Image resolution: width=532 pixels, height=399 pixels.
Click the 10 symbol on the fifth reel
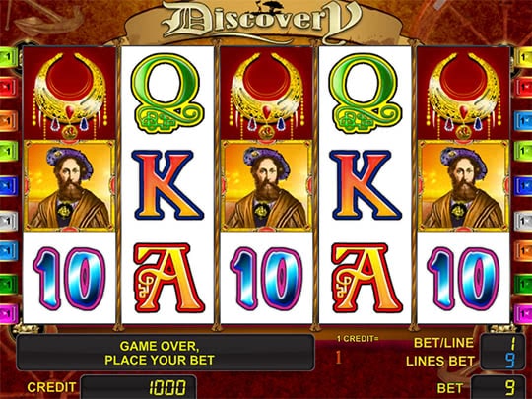pos(463,278)
